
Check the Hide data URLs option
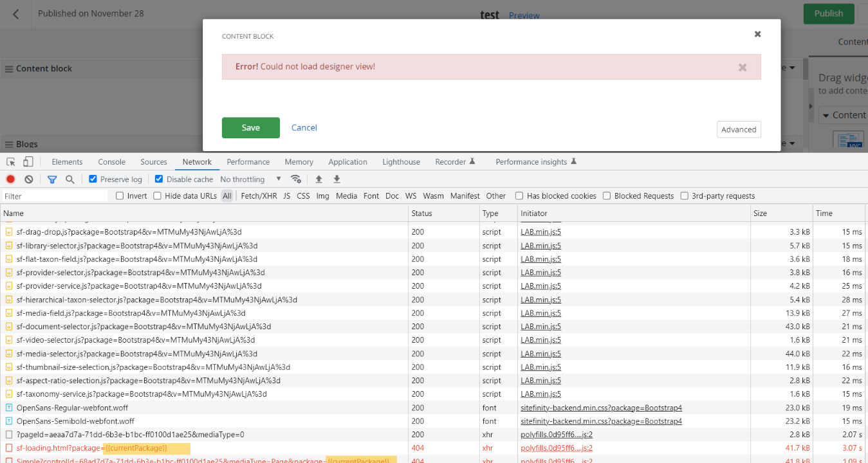point(157,196)
